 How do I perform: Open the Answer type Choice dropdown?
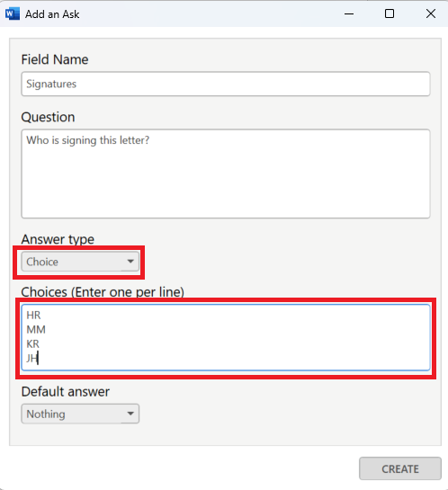[80, 262]
